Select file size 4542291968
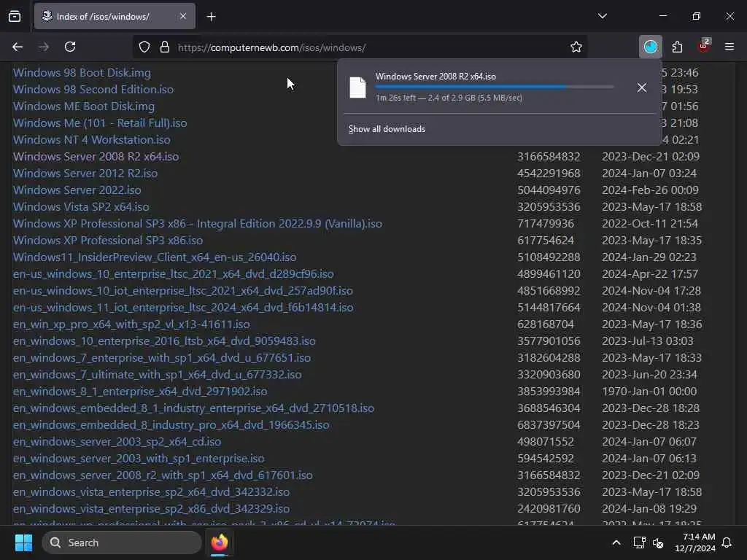The width and height of the screenshot is (747, 560). click(x=549, y=174)
